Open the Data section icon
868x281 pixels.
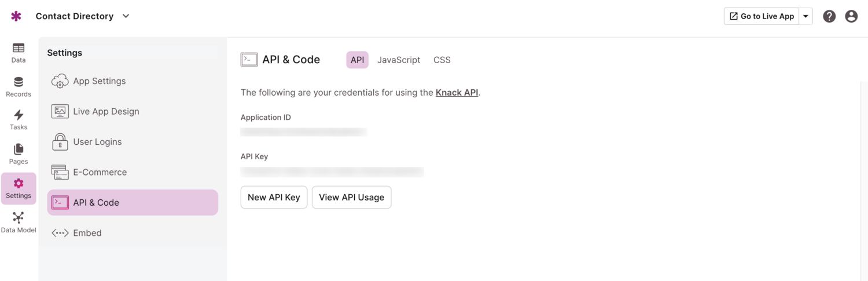pos(19,49)
